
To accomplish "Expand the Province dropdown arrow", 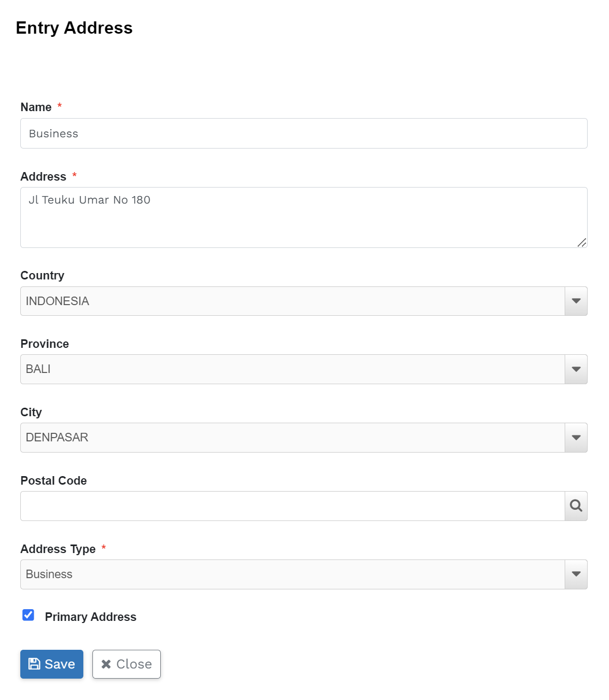I will click(x=576, y=369).
